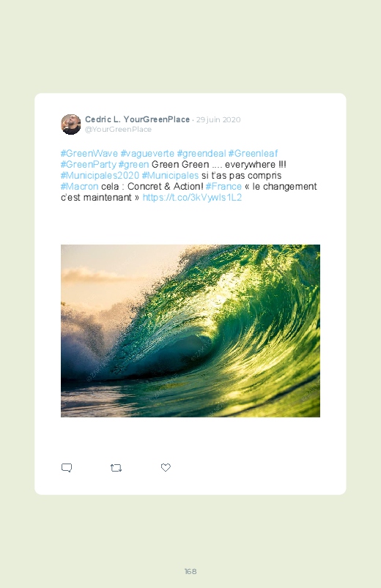Follow the #GreenWave hashtag
381x588 pixels.
coord(89,153)
